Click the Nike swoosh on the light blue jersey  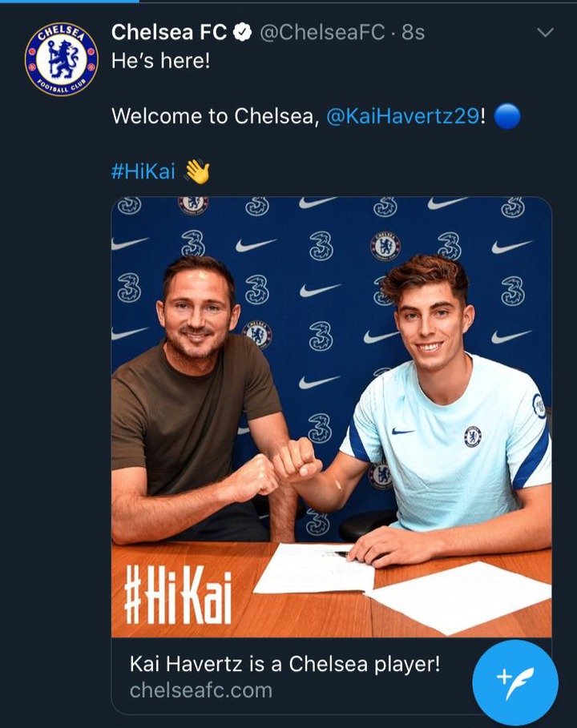(403, 431)
